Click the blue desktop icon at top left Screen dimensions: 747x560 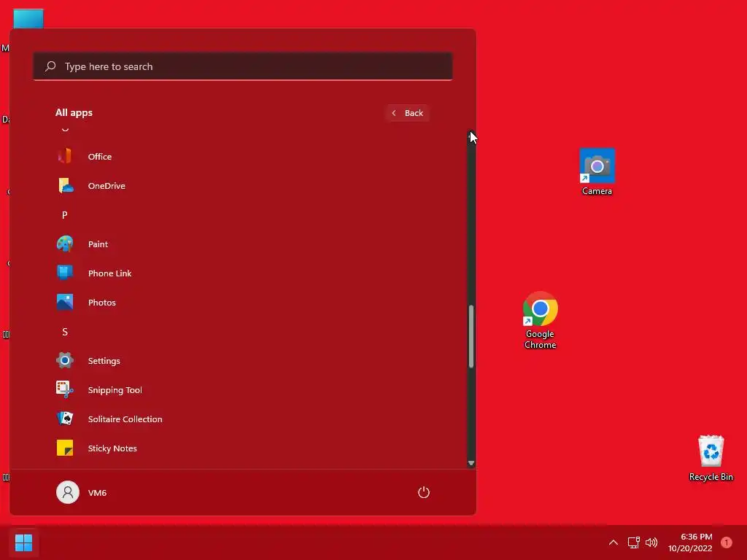(28, 18)
